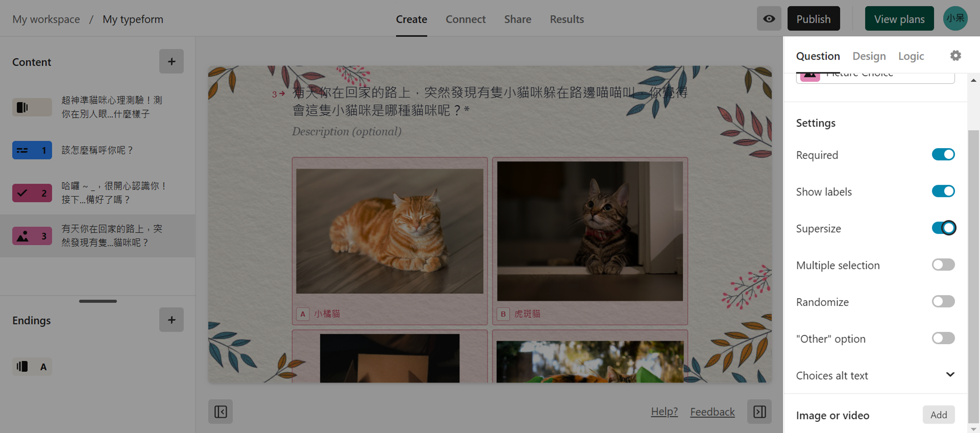Add a new ending with plus button
980x433 pixels.
(171, 320)
